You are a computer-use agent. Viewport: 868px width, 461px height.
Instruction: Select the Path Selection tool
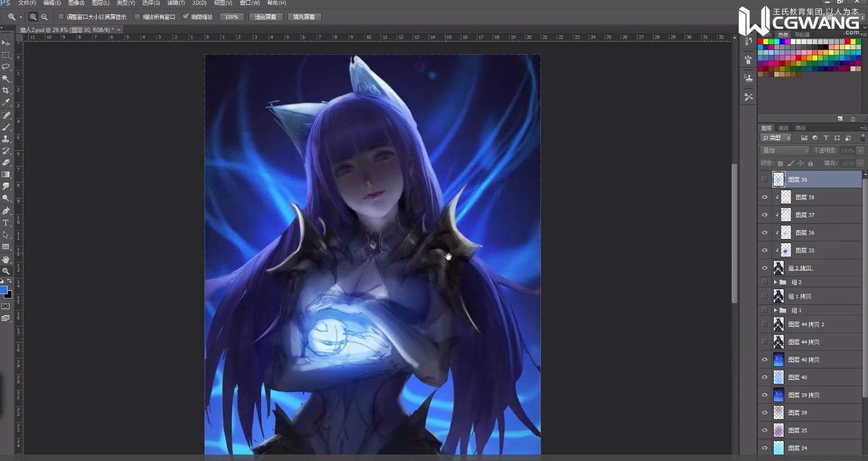pos(6,235)
